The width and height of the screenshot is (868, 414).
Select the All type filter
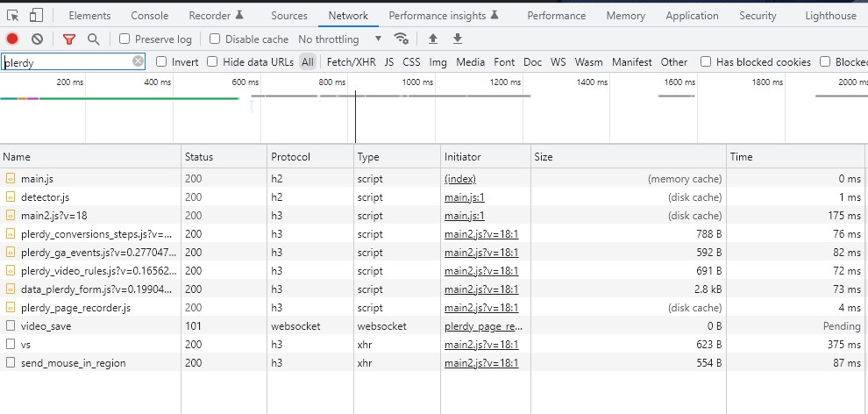[307, 62]
